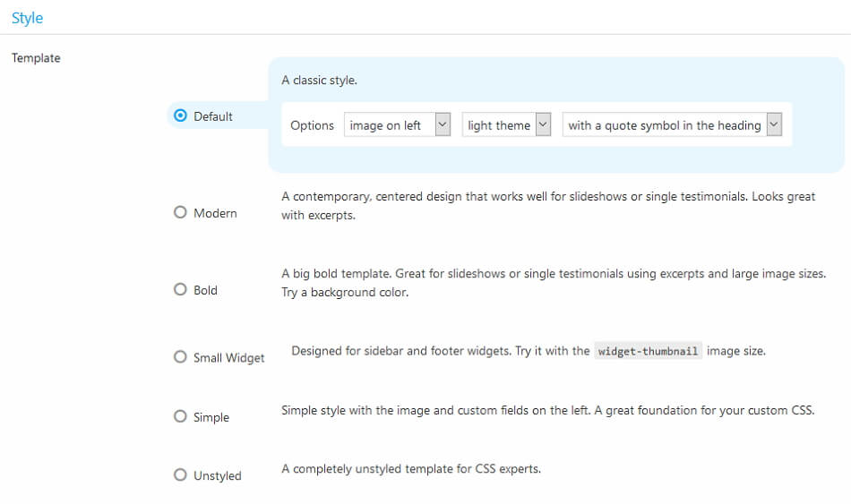Image resolution: width=851 pixels, height=504 pixels.
Task: Select the Default template radio button
Action: 180,115
